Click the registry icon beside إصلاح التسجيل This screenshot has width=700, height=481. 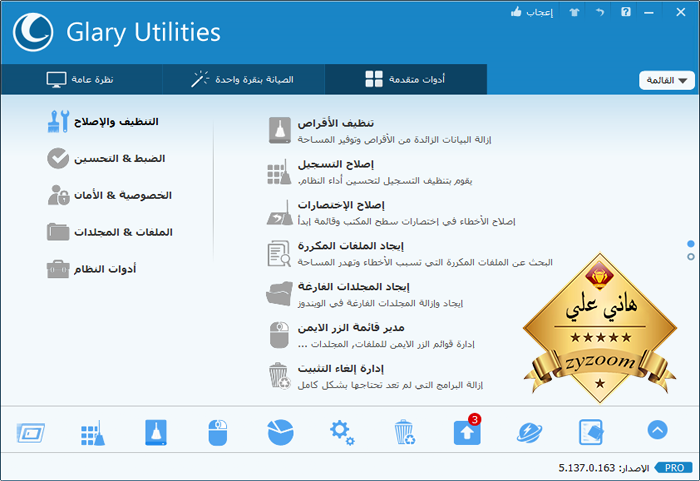279,171
